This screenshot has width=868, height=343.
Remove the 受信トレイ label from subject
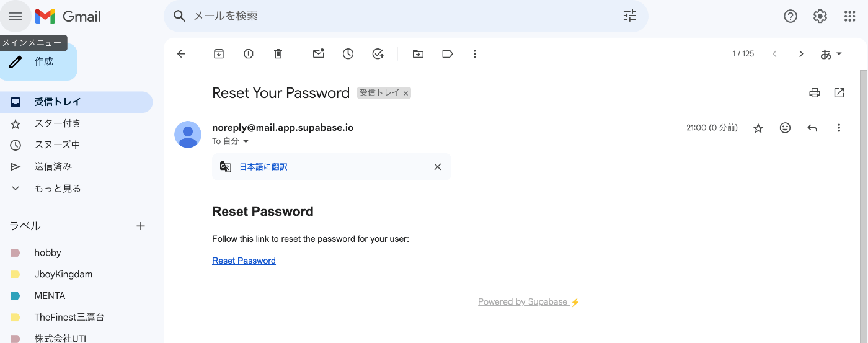pos(405,94)
